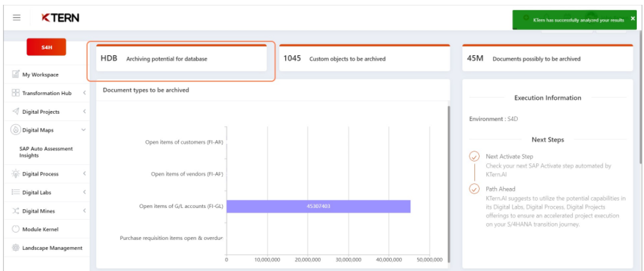The height and width of the screenshot is (271, 644).
Task: Dismiss the green success notification
Action: click(x=633, y=19)
